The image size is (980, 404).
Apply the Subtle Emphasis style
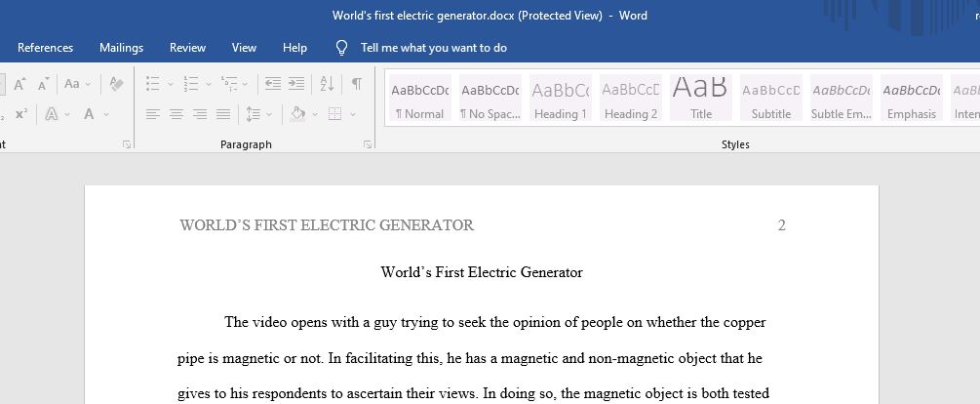tap(842, 98)
